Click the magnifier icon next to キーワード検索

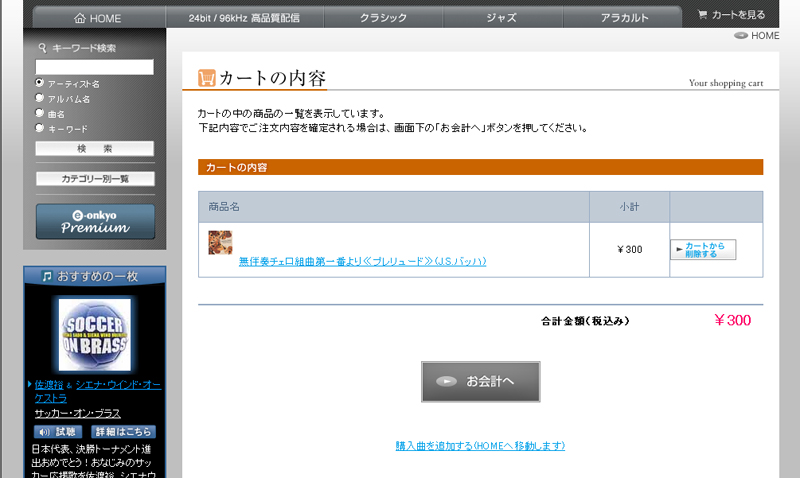coord(42,47)
